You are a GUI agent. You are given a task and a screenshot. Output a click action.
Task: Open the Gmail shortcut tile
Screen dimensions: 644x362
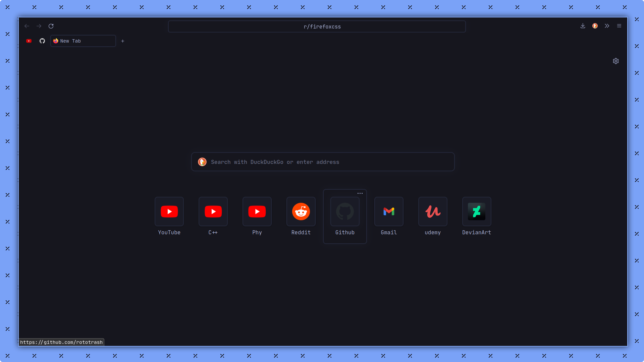(389, 212)
